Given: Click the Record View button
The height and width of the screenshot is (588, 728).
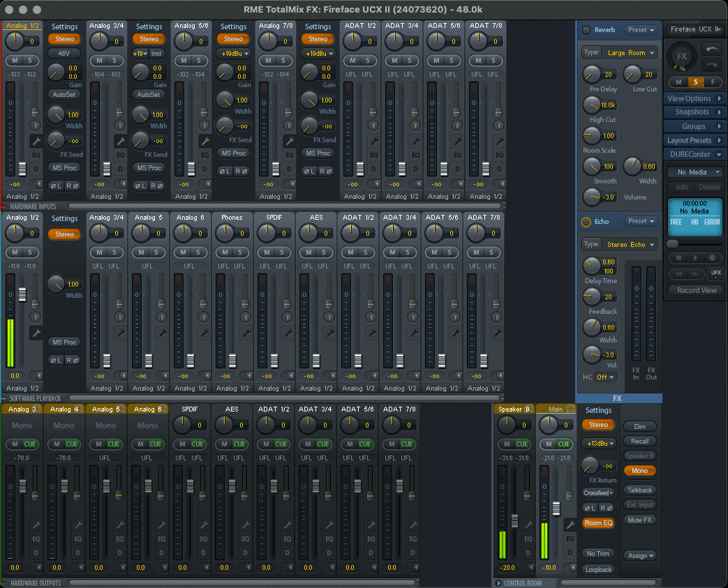Looking at the screenshot, I should [697, 290].
